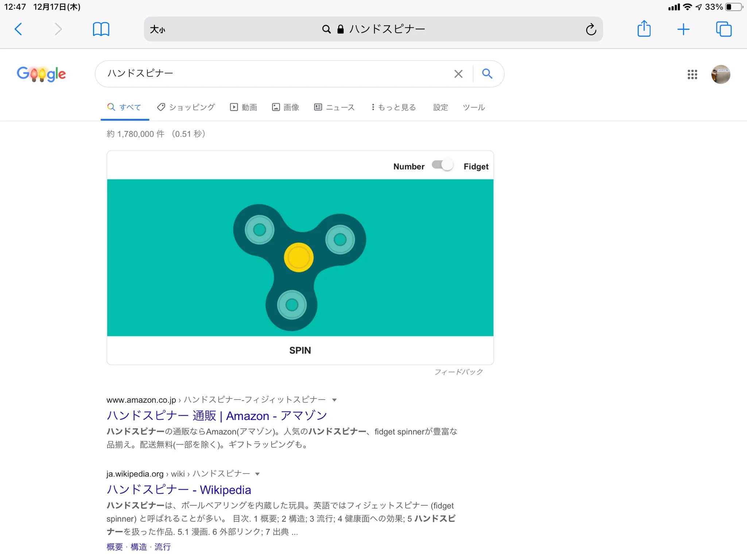
Task: Click blue magnifier search icon
Action: pos(487,74)
